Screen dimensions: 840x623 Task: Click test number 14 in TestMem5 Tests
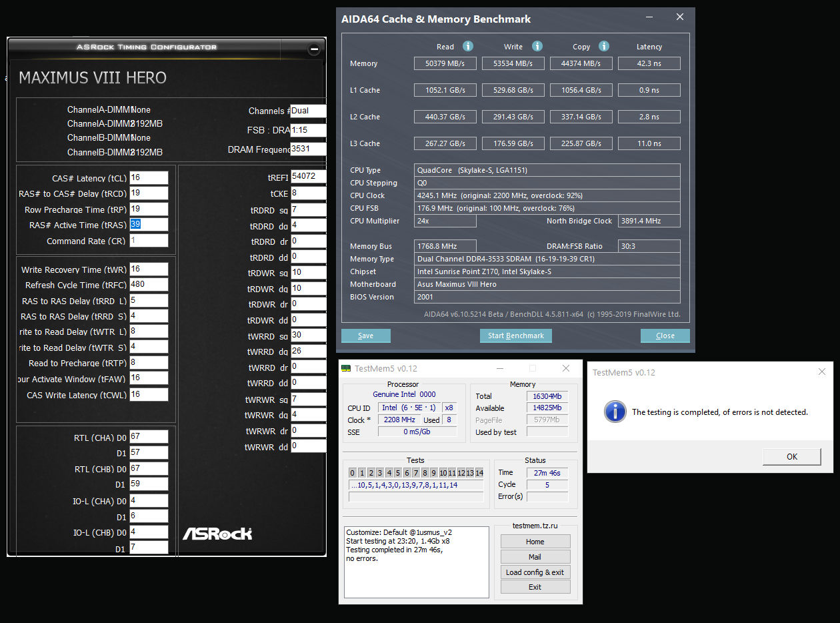tap(479, 473)
